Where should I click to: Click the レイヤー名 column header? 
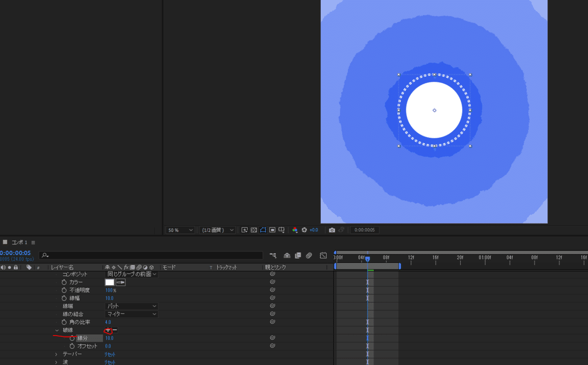62,268
